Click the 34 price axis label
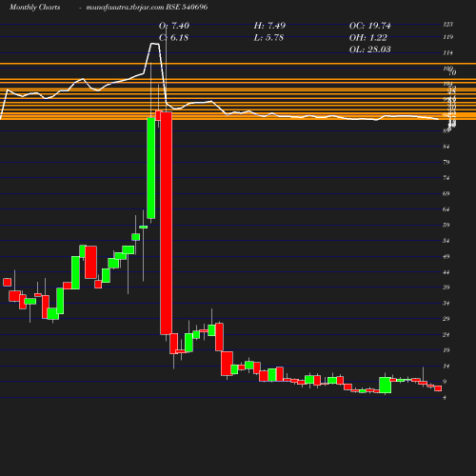 coord(446,304)
